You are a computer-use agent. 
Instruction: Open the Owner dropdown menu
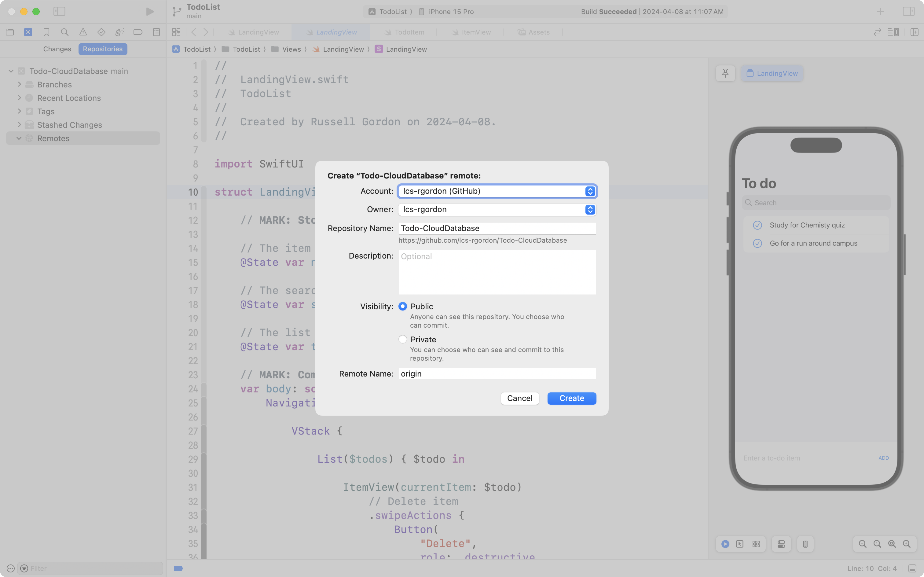coord(590,210)
